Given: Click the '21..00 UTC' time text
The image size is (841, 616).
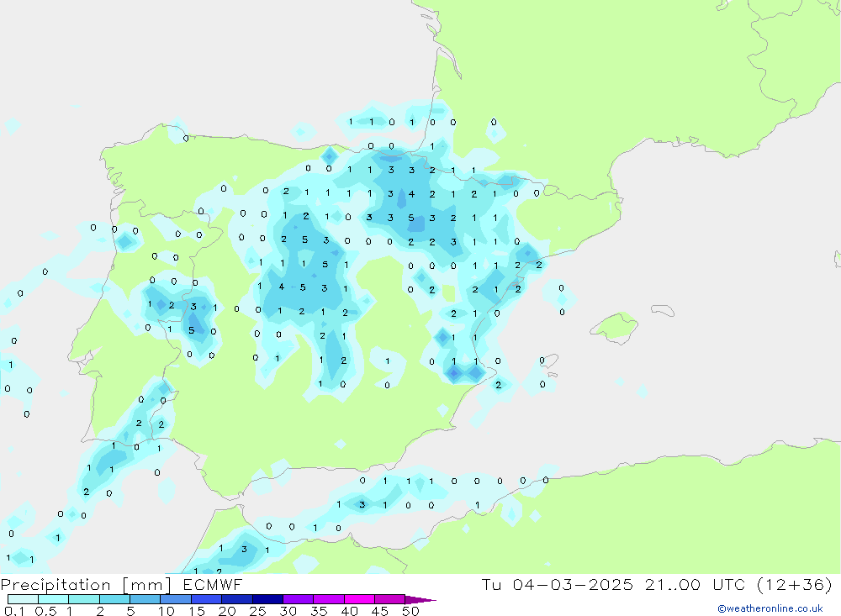Looking at the screenshot, I should click(x=696, y=584).
